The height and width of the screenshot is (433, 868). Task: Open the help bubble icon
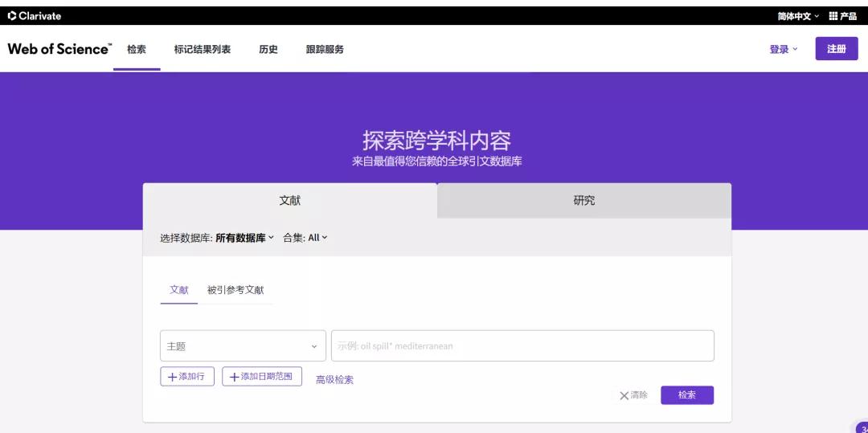[862, 427]
